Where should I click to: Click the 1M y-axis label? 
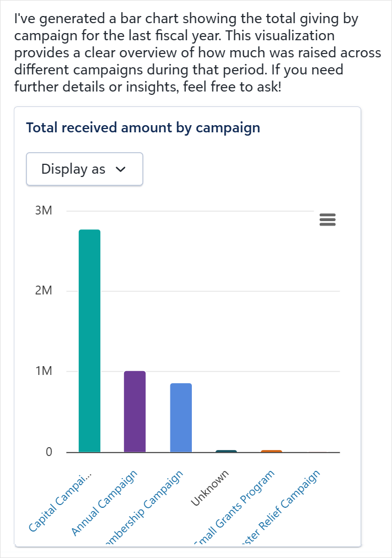tap(44, 372)
